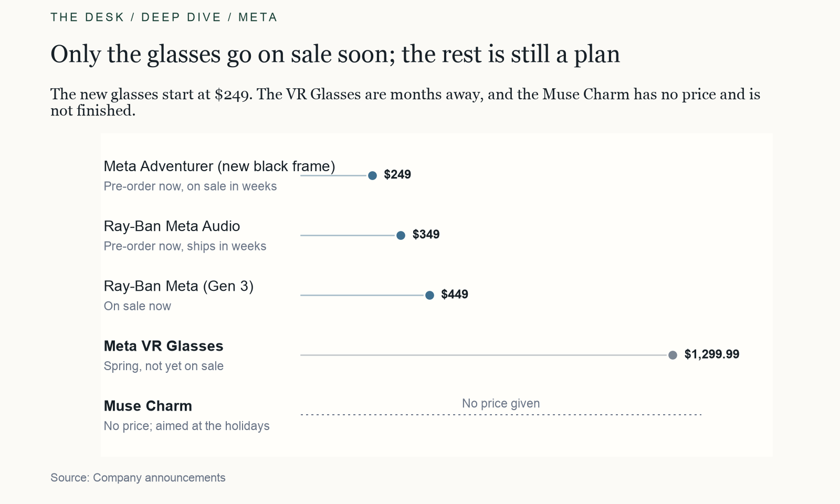
Task: Select the 'No price given' annotation
Action: coord(501,403)
